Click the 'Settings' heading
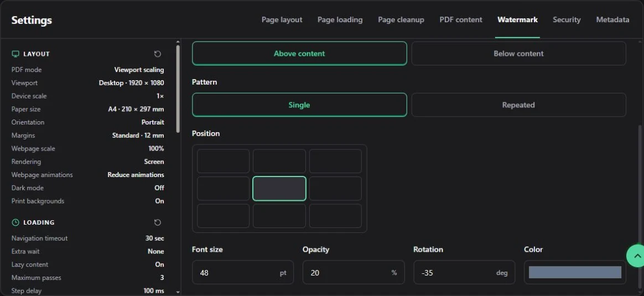 [x=32, y=20]
